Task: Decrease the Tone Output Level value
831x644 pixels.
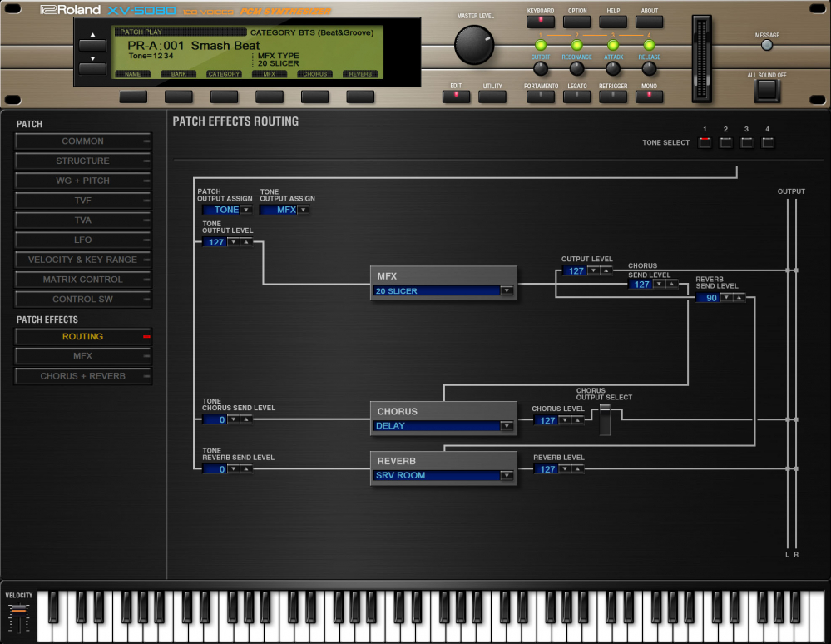Action: 234,242
